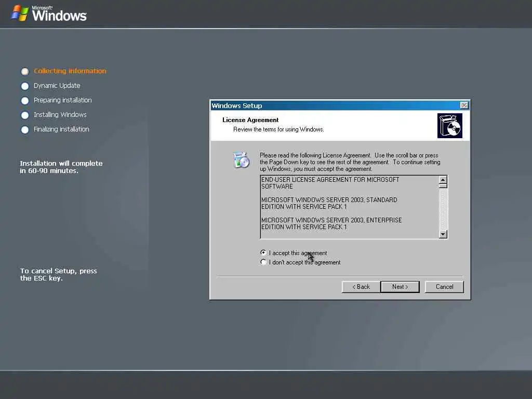This screenshot has height=399, width=532.
Task: Click the "Collecting information" step label
Action: click(70, 71)
